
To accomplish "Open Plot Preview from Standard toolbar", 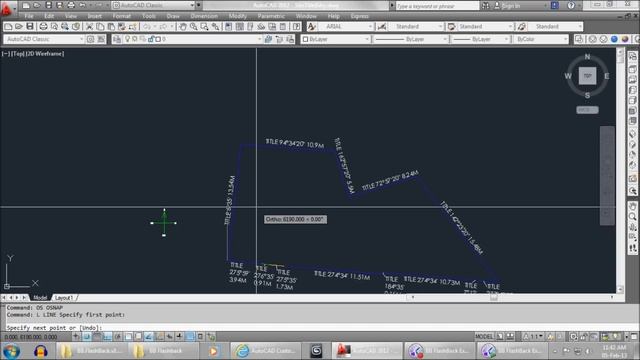I will (54, 27).
